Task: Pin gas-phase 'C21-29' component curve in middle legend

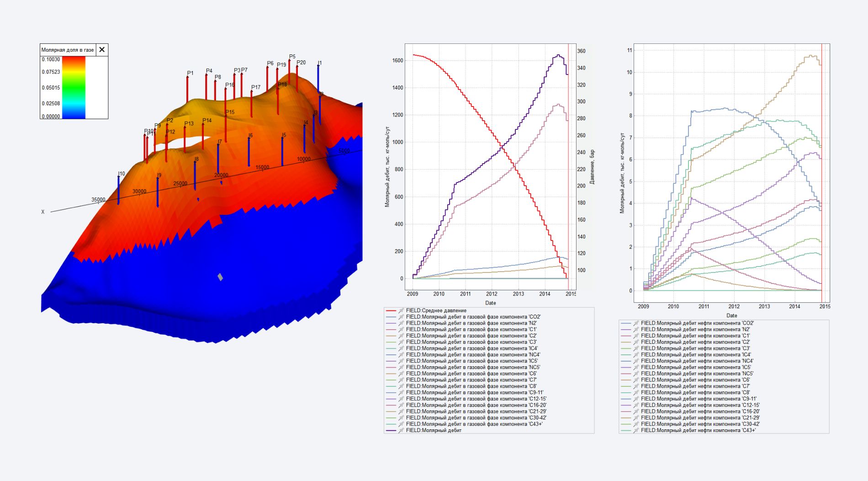Action: [x=401, y=412]
